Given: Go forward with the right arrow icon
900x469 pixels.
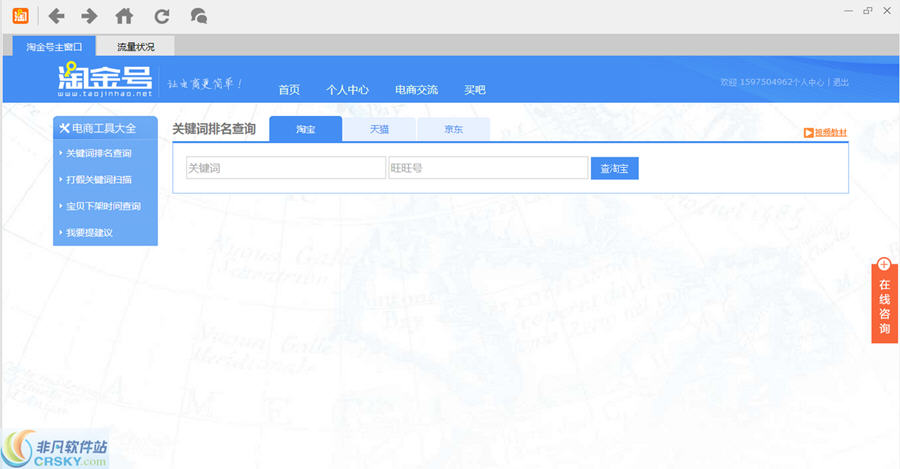Looking at the screenshot, I should [89, 16].
